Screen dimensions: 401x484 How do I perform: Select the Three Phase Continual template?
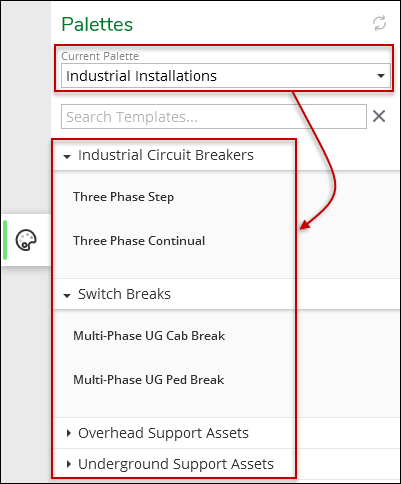(139, 241)
